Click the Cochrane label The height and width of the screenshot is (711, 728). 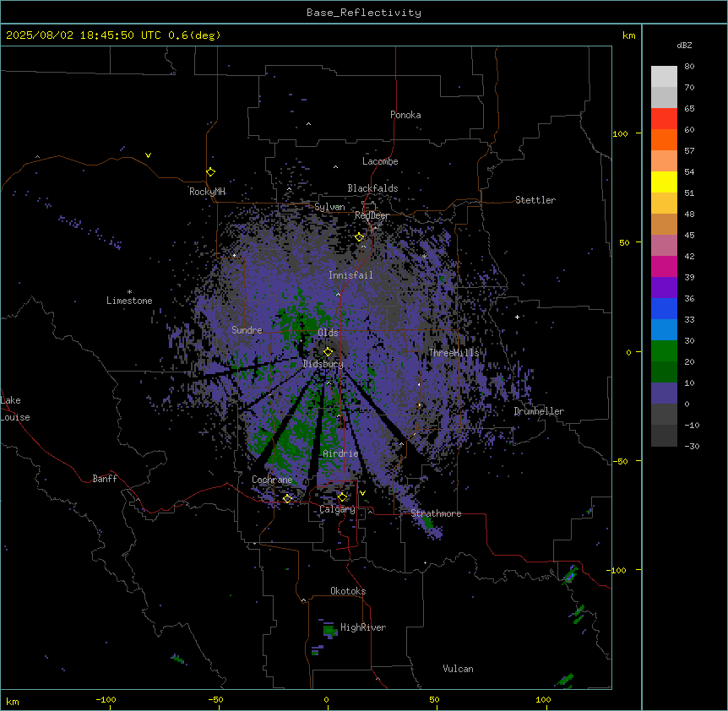coord(272,480)
